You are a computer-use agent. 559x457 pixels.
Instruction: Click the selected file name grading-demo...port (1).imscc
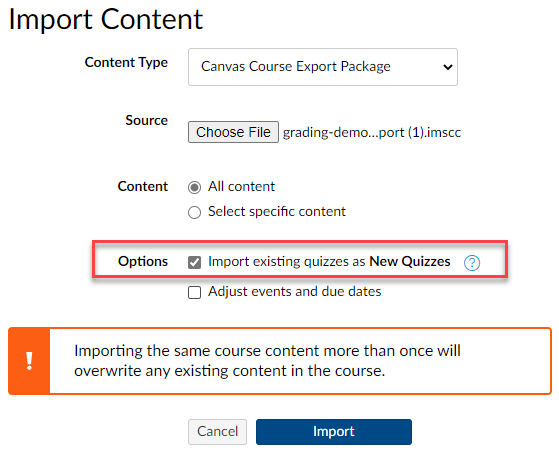tap(372, 133)
